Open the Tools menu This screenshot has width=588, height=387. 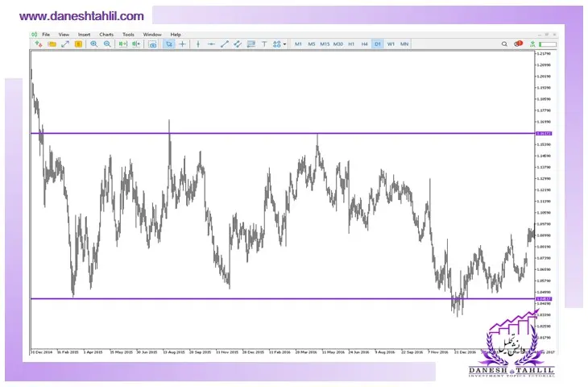pos(128,35)
